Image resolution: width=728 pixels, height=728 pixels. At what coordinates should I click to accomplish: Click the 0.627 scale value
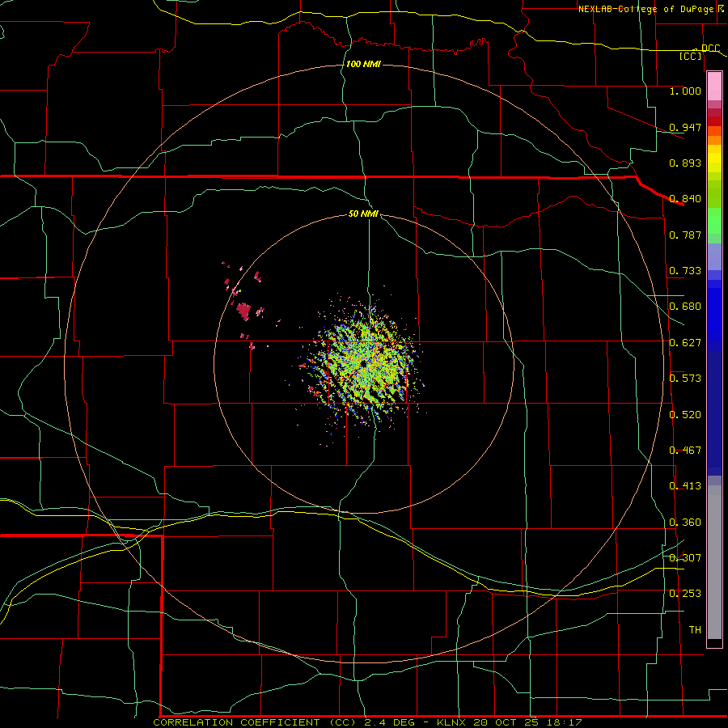685,343
